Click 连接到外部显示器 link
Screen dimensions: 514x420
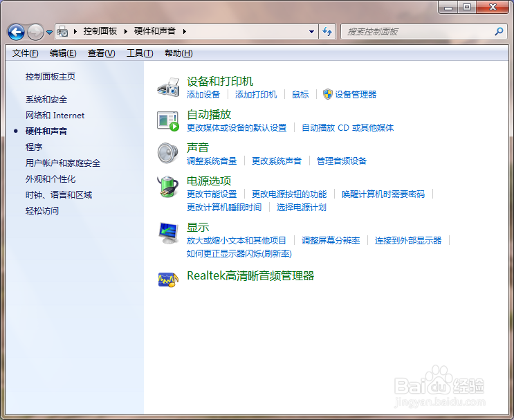tap(408, 241)
